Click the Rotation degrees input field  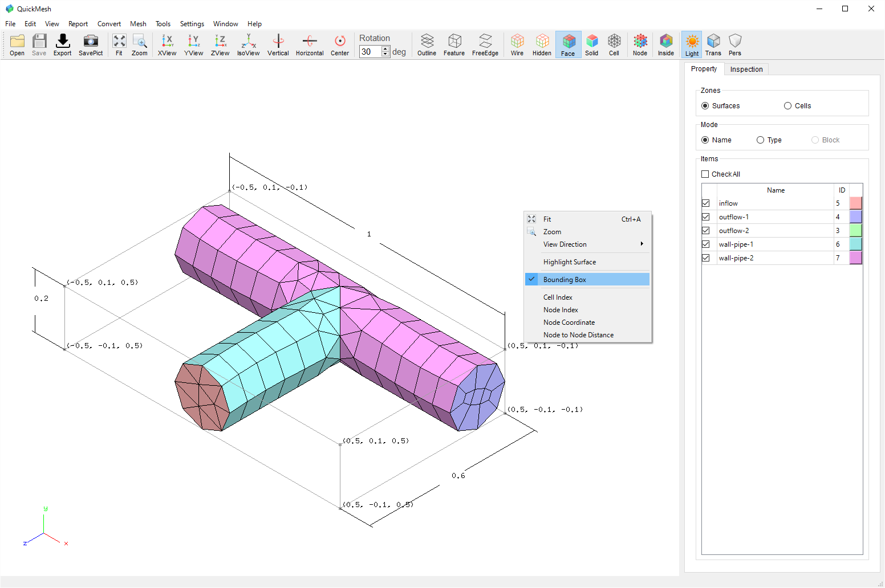pyautogui.click(x=370, y=52)
